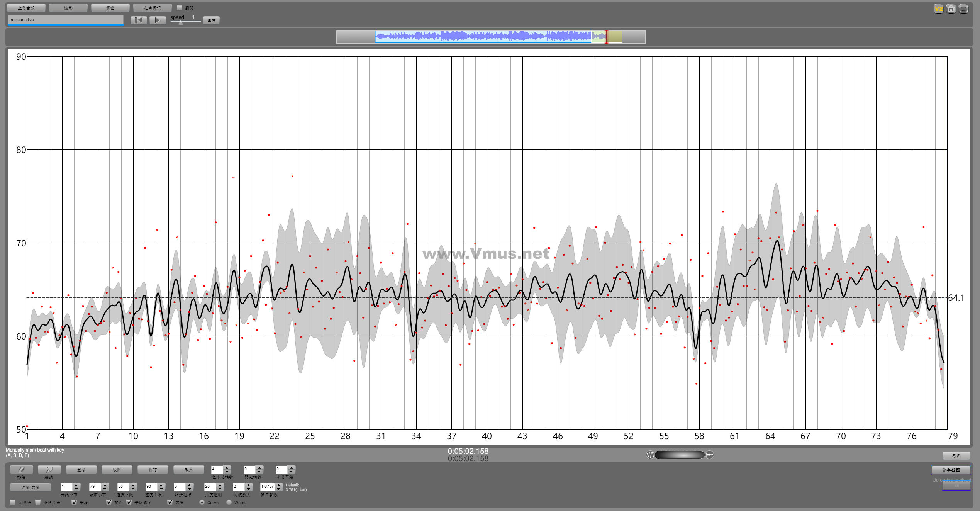Image resolution: width=980 pixels, height=511 pixels.
Task: Select the Worm radio button
Action: (x=229, y=503)
